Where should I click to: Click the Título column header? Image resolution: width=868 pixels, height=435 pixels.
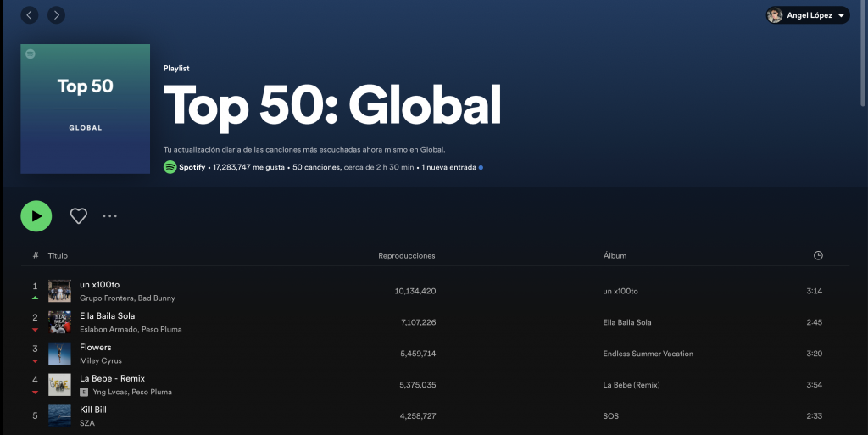(x=58, y=255)
